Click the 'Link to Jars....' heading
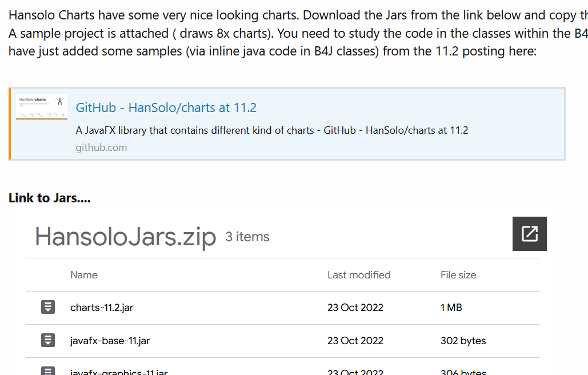The image size is (588, 375). (x=50, y=198)
